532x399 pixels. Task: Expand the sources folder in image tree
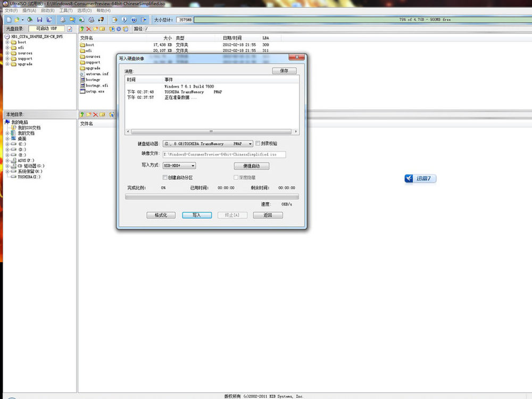(7, 53)
